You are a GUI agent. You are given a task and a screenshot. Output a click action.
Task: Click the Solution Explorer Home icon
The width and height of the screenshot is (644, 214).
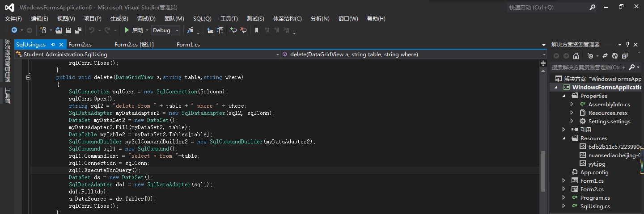click(576, 56)
